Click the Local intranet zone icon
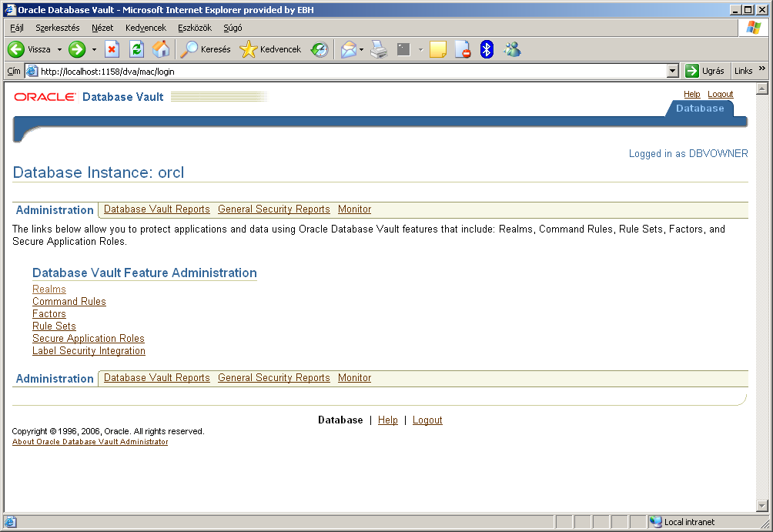 pos(655,522)
